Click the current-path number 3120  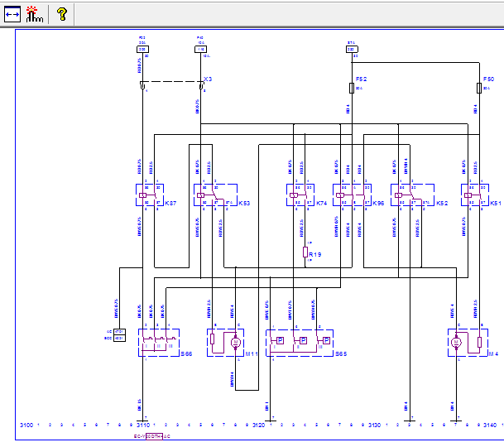click(x=259, y=425)
